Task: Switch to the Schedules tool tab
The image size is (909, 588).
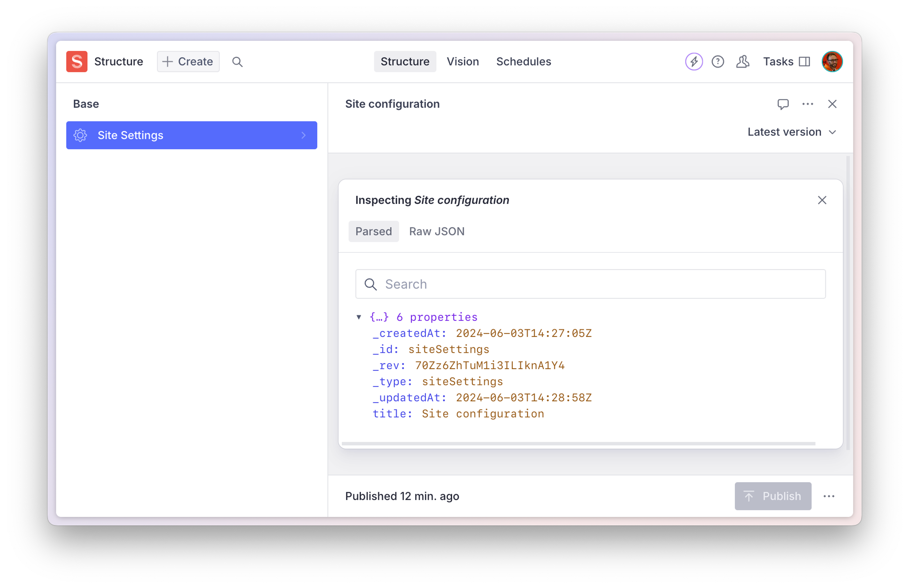Action: pyautogui.click(x=523, y=61)
